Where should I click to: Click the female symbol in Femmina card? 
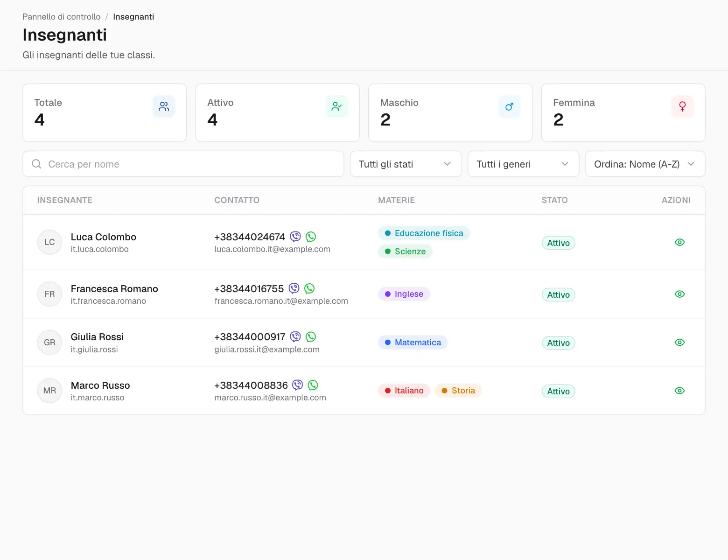682,106
